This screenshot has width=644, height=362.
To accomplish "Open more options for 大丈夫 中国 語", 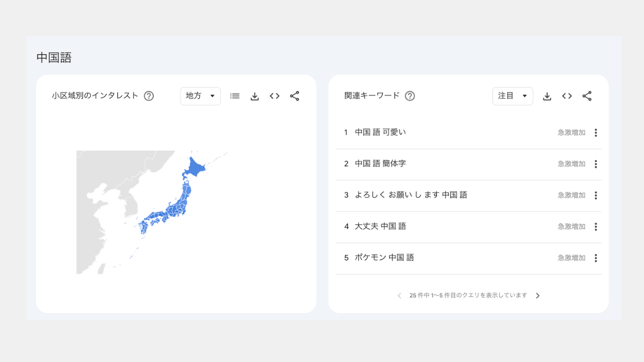I will point(596,227).
